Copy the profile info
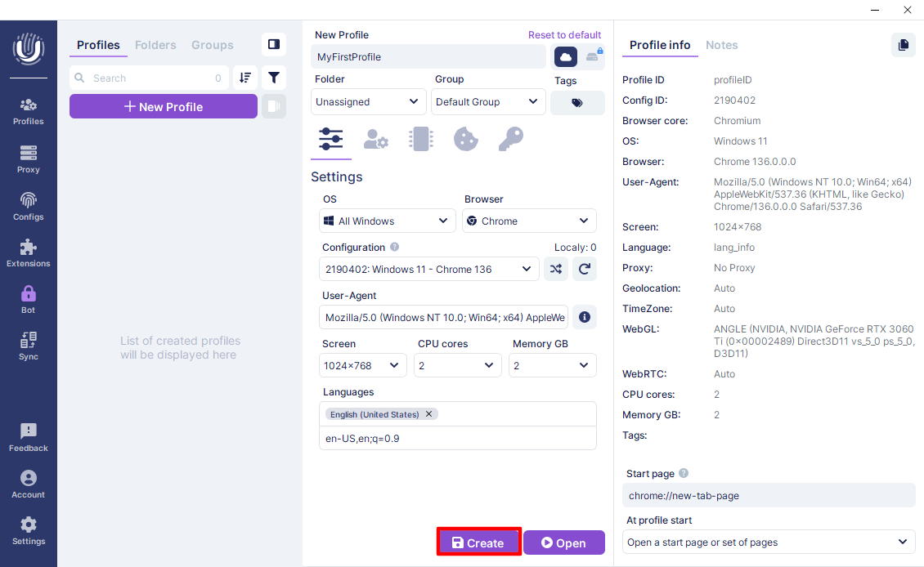The image size is (924, 567). 903,45
